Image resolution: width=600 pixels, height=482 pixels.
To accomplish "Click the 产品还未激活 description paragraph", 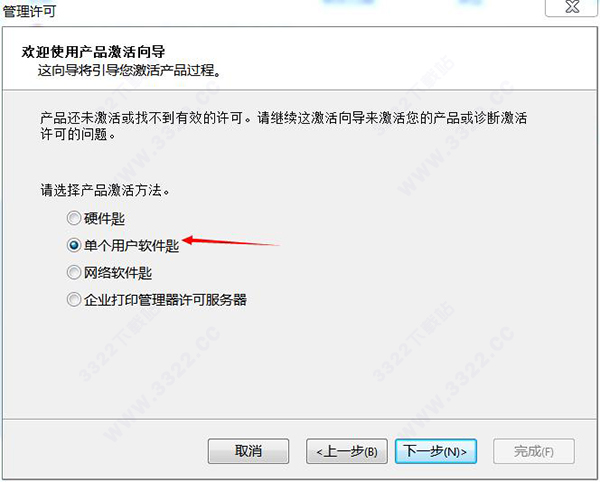I will pos(283,126).
